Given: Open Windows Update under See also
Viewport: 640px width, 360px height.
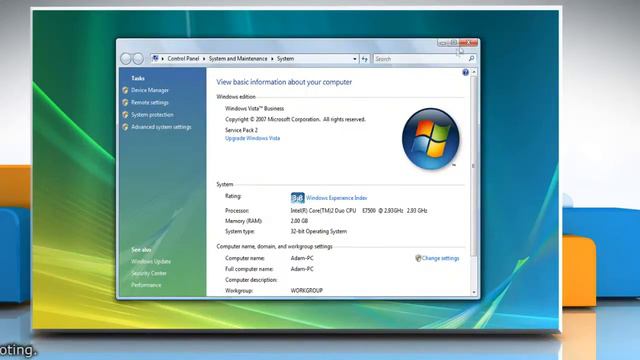Looking at the screenshot, I should coord(151,262).
